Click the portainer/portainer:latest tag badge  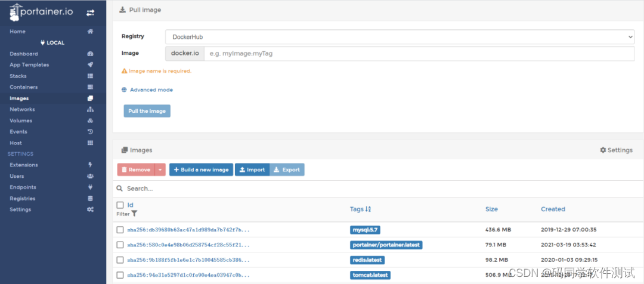coord(386,245)
